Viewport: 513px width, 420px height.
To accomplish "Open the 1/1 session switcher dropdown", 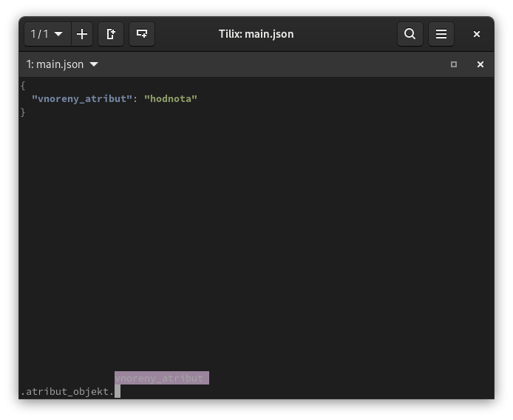I will tap(47, 34).
